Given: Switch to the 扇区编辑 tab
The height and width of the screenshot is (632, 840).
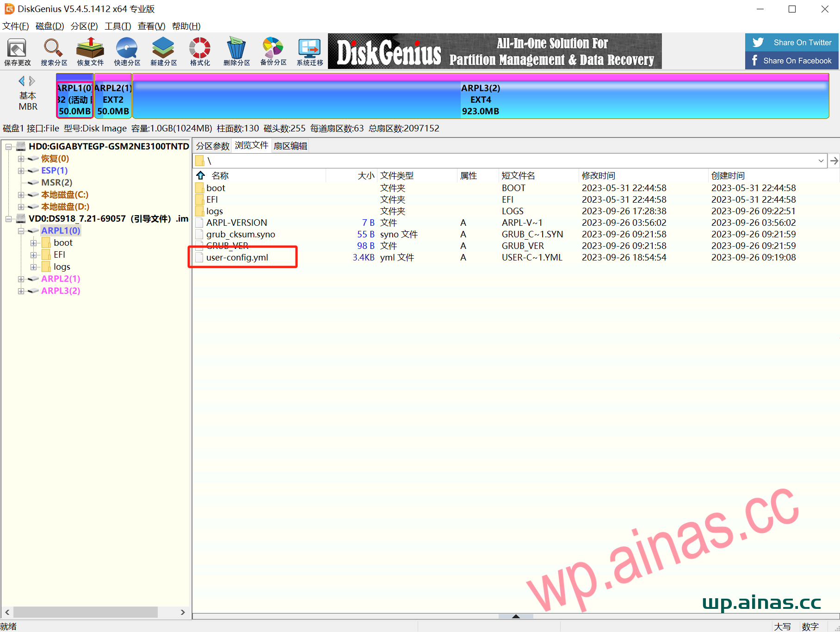Looking at the screenshot, I should [290, 146].
